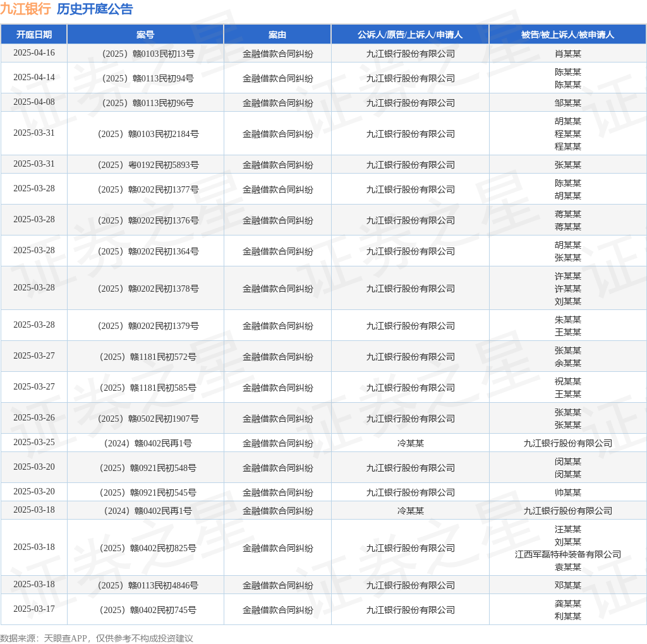The height and width of the screenshot is (644, 647).
Task: Click defendant 利某某
Action: click(x=568, y=616)
